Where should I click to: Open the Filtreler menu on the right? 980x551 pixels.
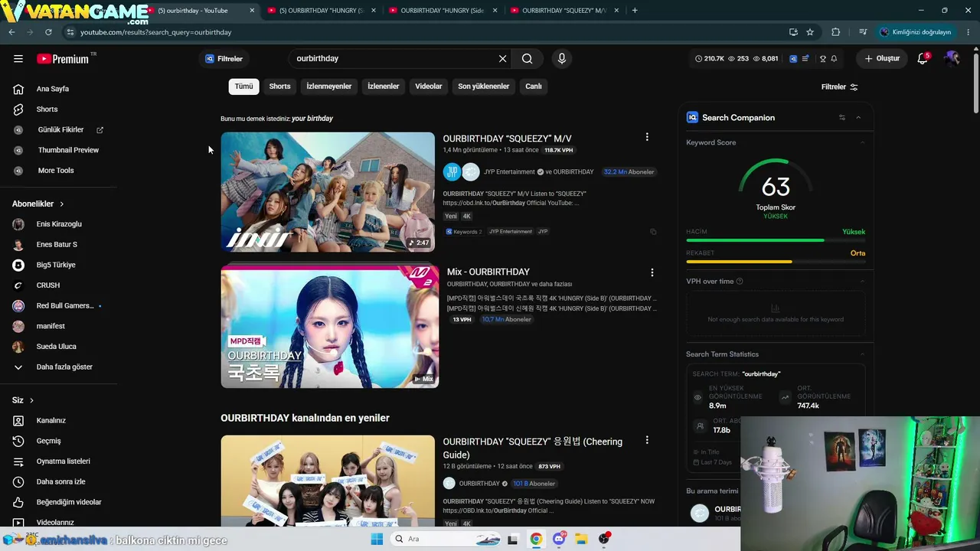[839, 87]
